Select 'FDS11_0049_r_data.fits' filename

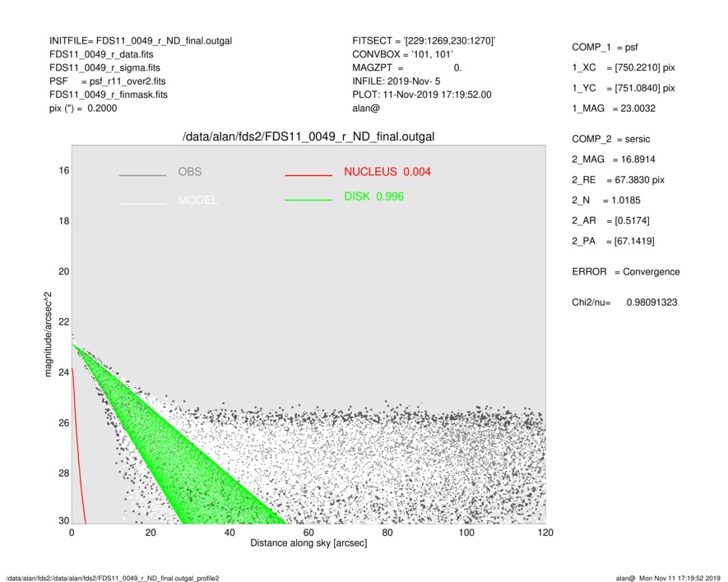[x=101, y=54]
